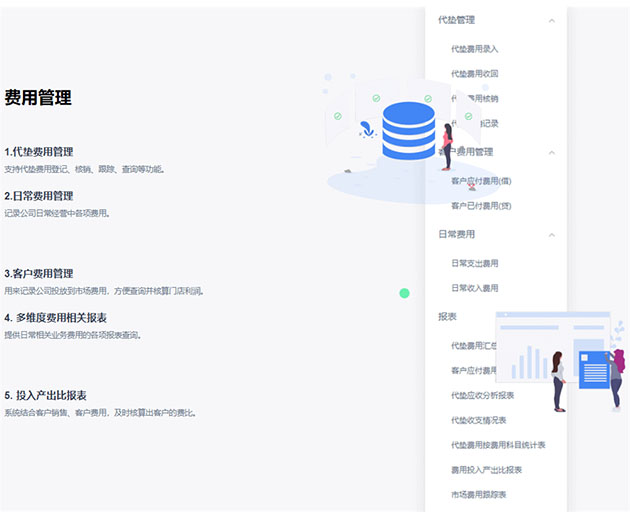Open 代垫应收分析报表 report
This screenshot has height=512, width=630.
point(482,395)
